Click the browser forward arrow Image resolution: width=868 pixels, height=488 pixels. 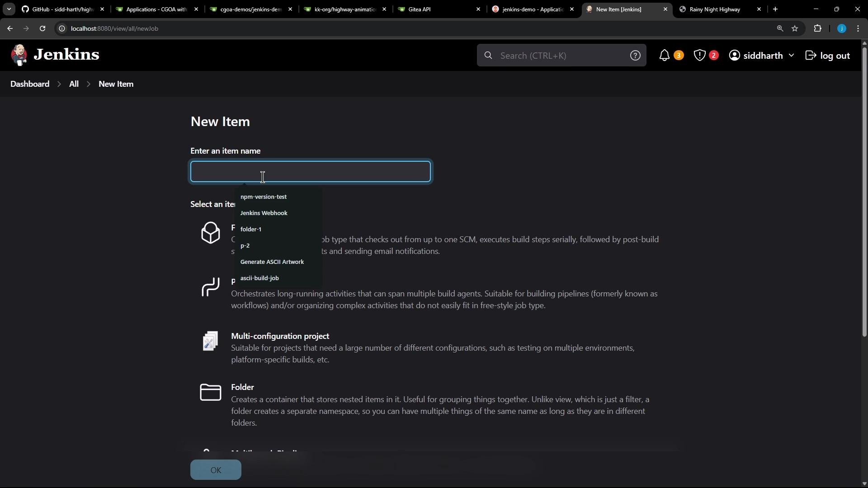26,28
